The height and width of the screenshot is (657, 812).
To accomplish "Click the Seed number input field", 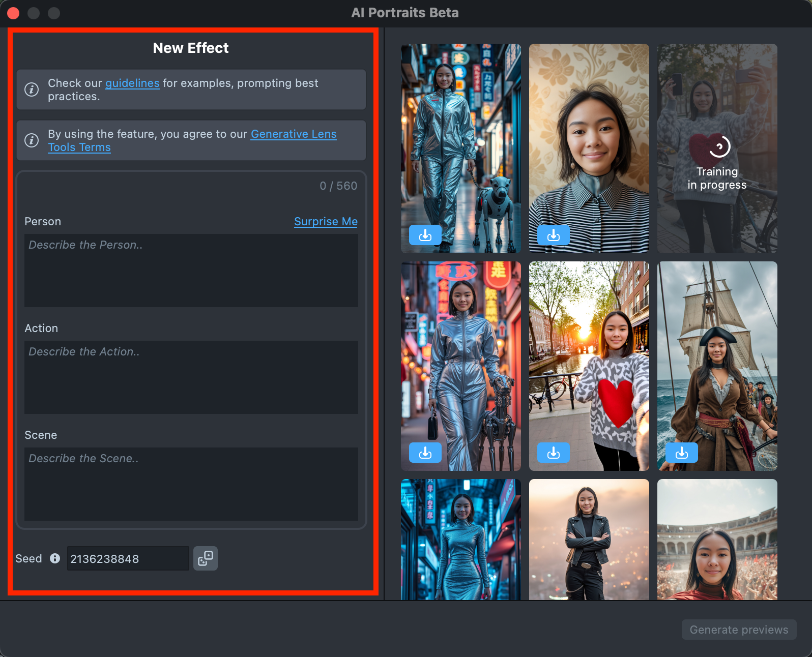I will 127,558.
